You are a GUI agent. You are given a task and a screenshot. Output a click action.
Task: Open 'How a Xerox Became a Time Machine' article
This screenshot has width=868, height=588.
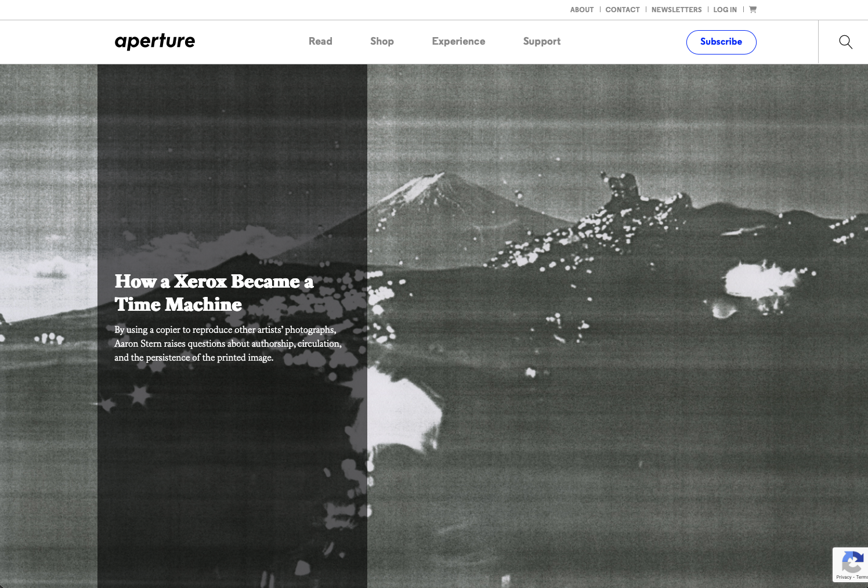pyautogui.click(x=214, y=293)
